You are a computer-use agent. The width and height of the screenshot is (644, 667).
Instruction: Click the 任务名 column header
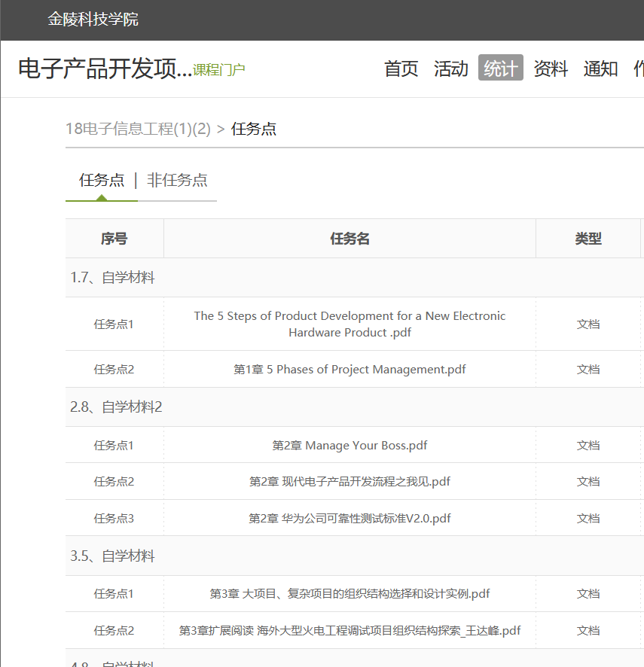(349, 239)
